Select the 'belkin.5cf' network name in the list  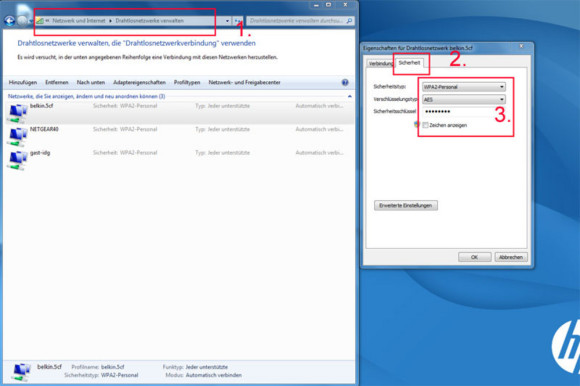[41, 106]
